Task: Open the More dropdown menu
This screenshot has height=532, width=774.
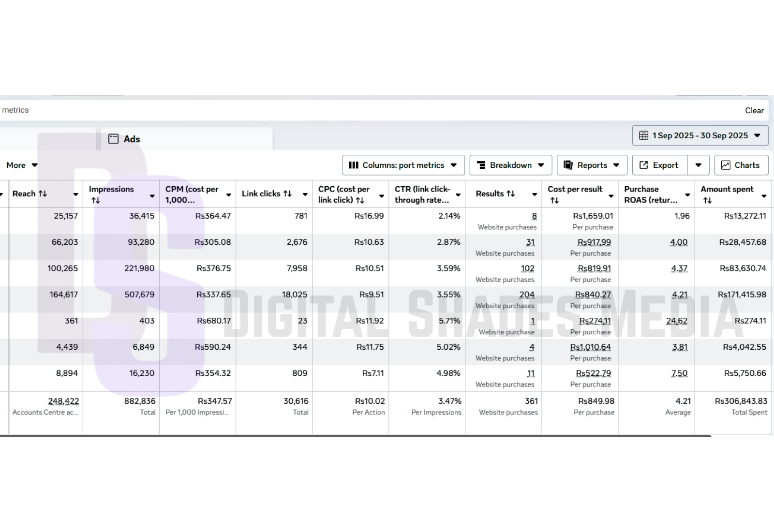Action: 22,165
